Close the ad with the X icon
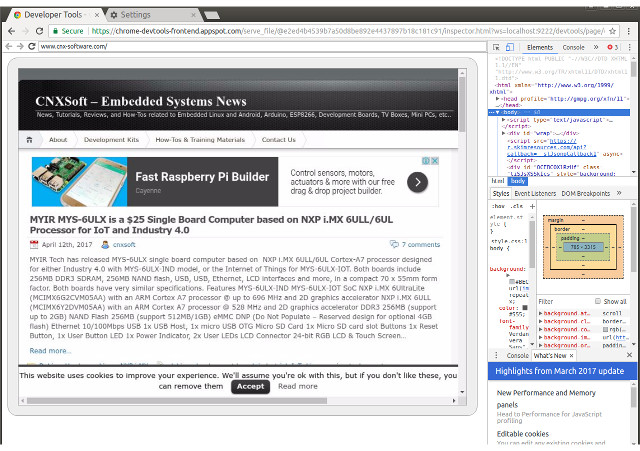Viewport: 640px width, 451px height. click(x=435, y=161)
